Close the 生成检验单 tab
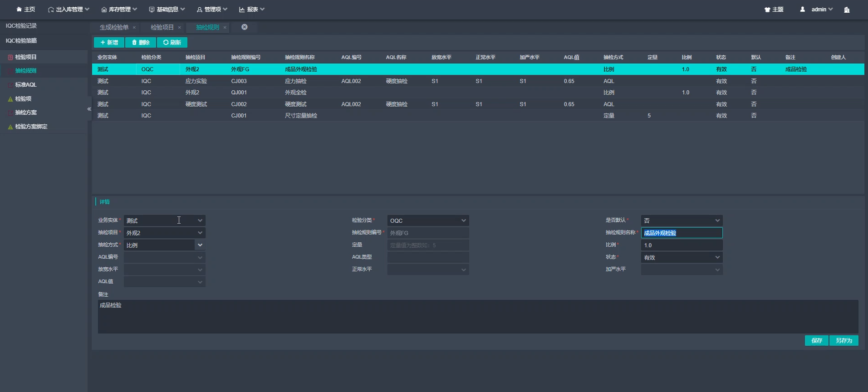Screen dimensions: 868x392 [134, 28]
